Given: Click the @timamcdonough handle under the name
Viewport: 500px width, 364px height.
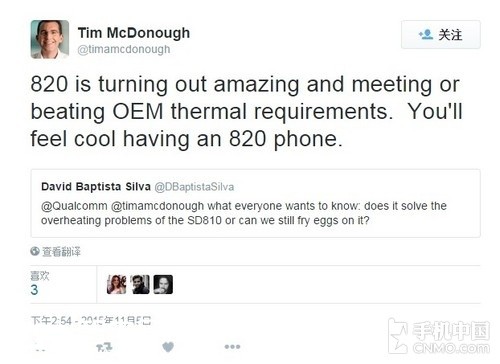Looking at the screenshot, I should [124, 49].
